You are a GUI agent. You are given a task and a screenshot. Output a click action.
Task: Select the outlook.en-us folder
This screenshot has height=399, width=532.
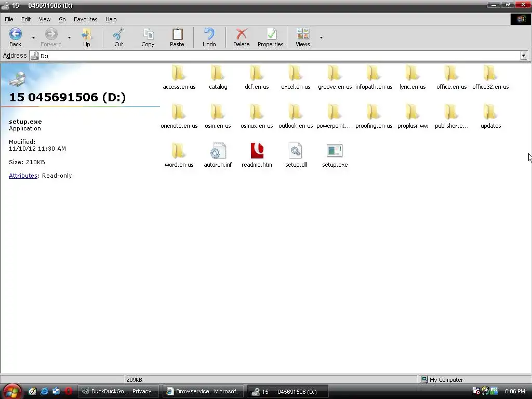coord(296,116)
